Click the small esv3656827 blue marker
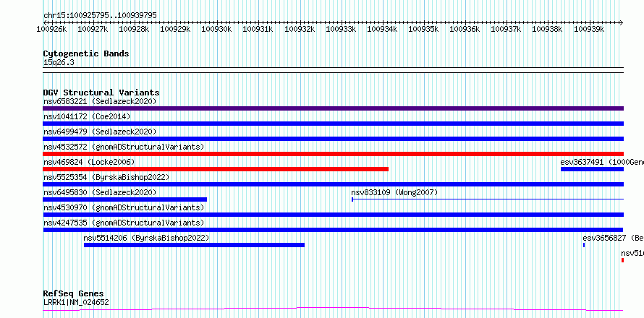Screen dimensions: 644x318 pyautogui.click(x=584, y=245)
